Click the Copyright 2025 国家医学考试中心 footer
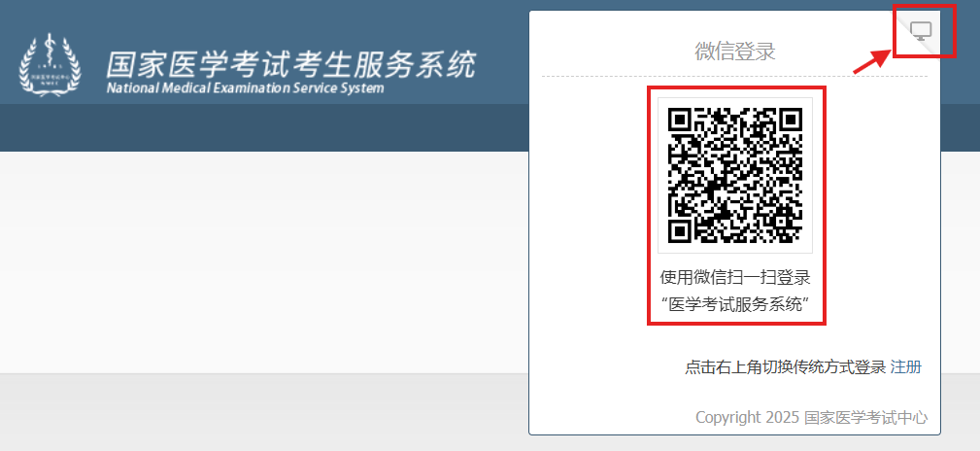 [811, 417]
